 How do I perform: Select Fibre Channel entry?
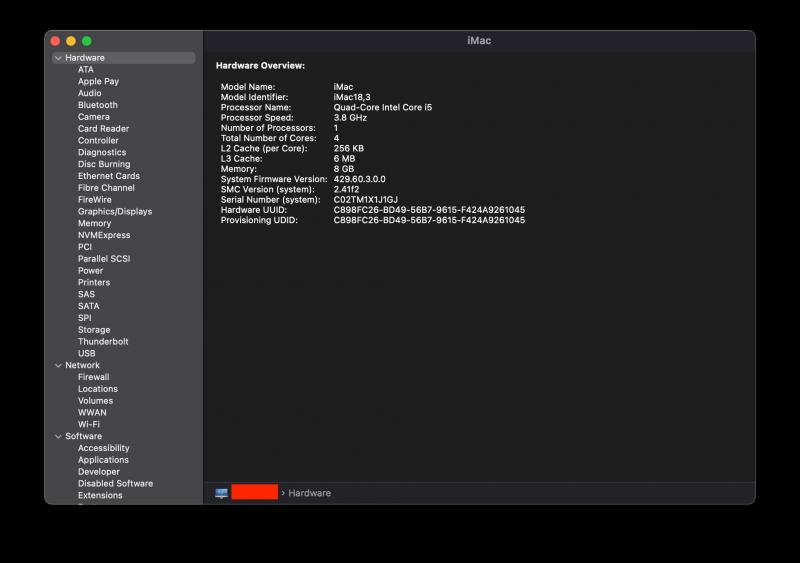click(x=106, y=188)
